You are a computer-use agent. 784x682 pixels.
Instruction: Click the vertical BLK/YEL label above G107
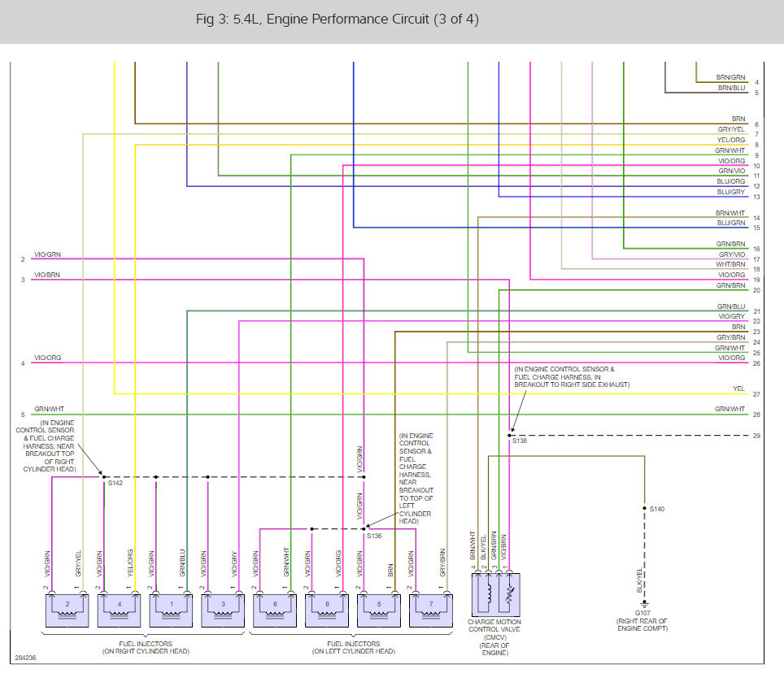pyautogui.click(x=639, y=580)
